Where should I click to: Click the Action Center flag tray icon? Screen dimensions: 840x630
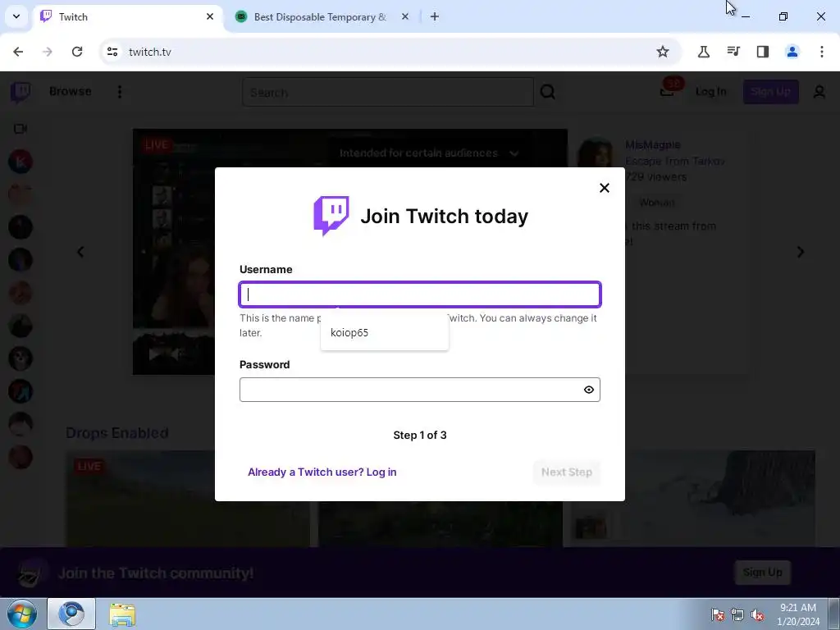[718, 615]
